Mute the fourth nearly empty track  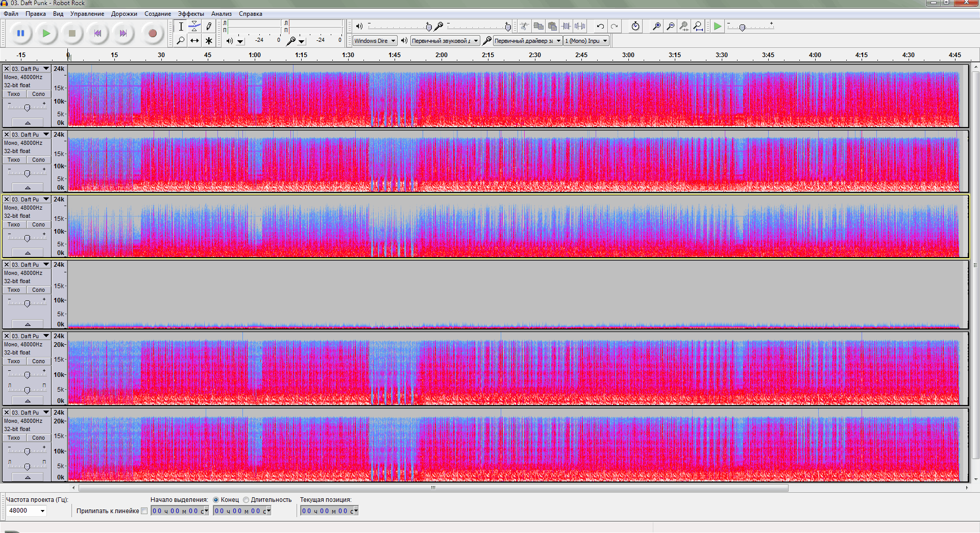coord(14,290)
